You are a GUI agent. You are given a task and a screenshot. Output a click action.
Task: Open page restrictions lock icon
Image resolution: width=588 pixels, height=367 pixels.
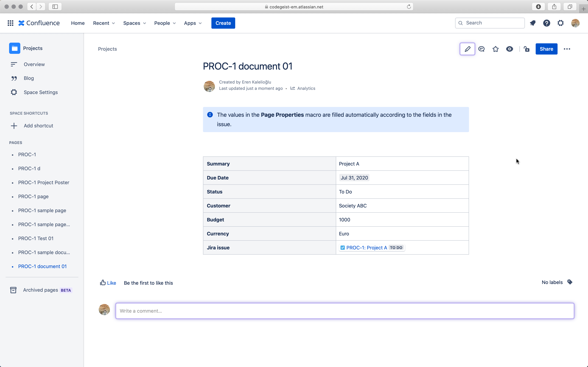527,49
